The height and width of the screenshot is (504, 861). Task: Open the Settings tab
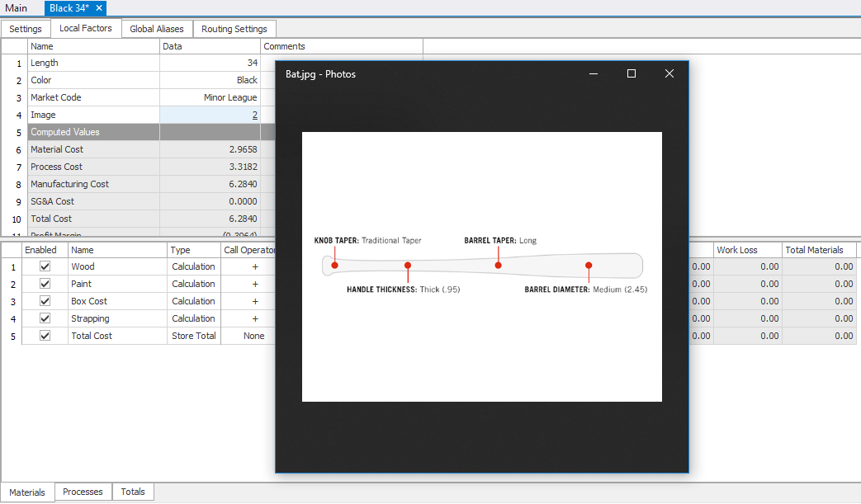[26, 29]
